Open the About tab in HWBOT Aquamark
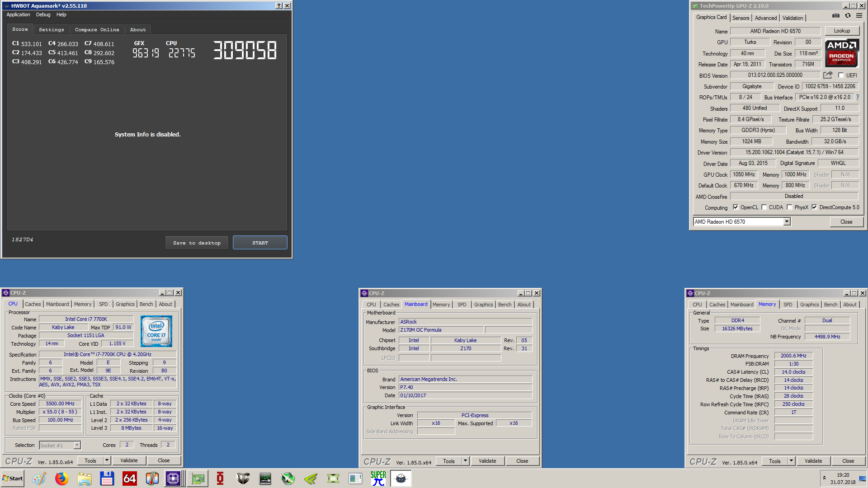Viewport: 868px width, 488px height. [138, 29]
